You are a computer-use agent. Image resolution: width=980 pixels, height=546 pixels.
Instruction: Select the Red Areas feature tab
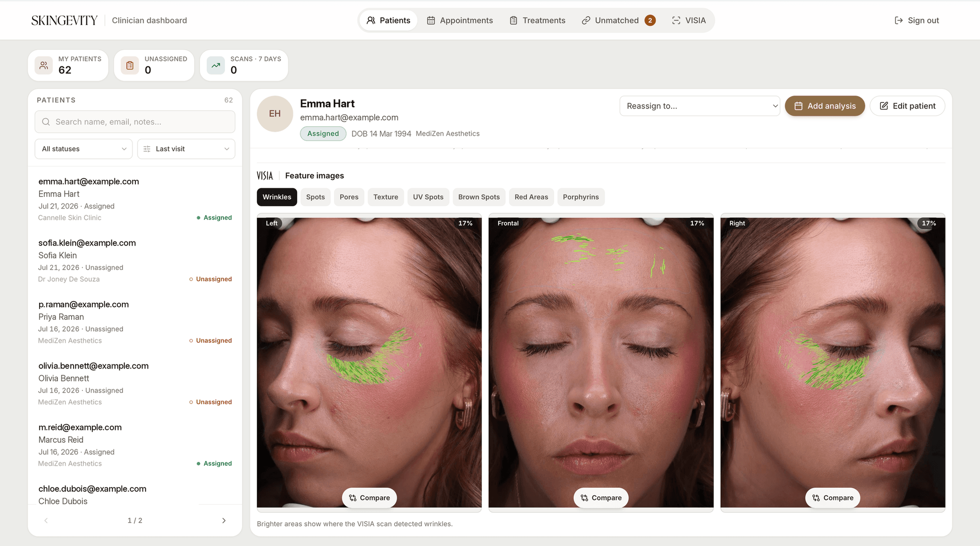point(532,197)
